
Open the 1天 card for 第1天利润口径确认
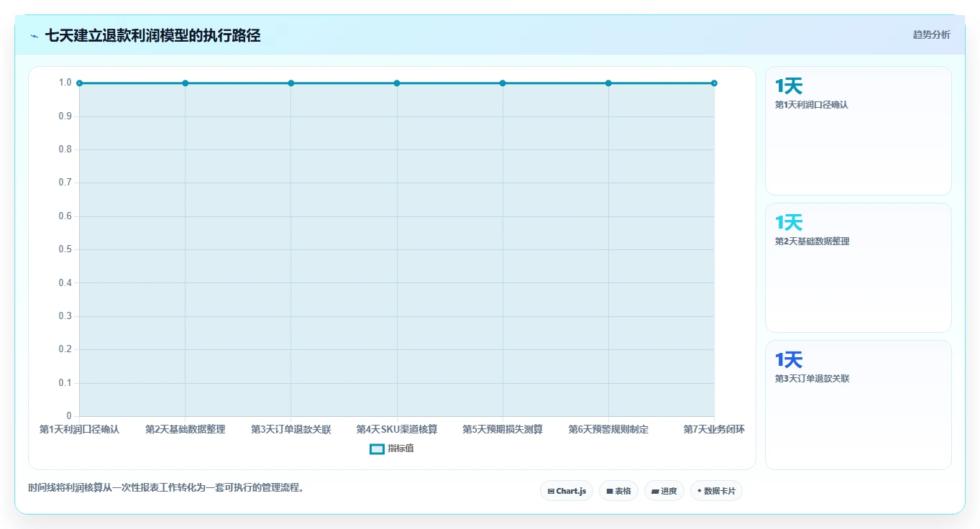click(858, 131)
